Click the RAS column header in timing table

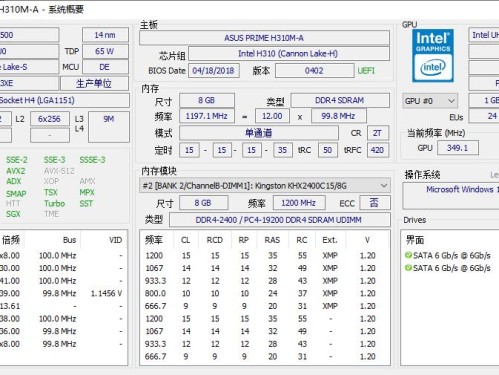click(272, 240)
